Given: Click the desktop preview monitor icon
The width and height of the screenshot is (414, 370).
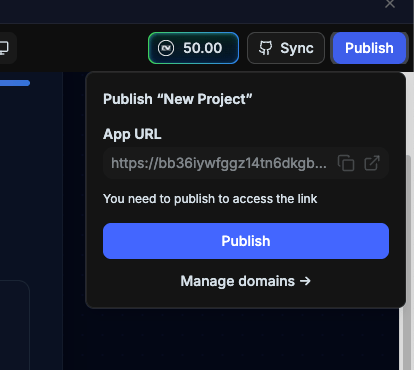Looking at the screenshot, I should [x=4, y=48].
